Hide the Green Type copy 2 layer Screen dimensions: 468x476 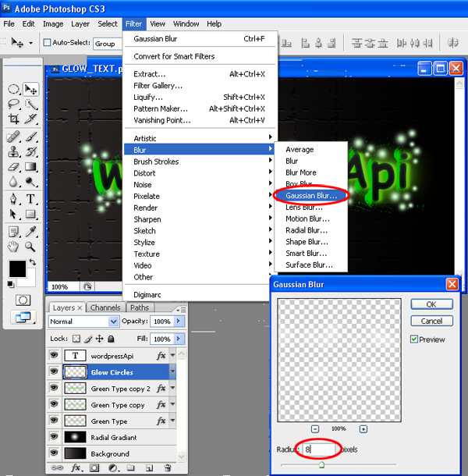click(x=54, y=388)
